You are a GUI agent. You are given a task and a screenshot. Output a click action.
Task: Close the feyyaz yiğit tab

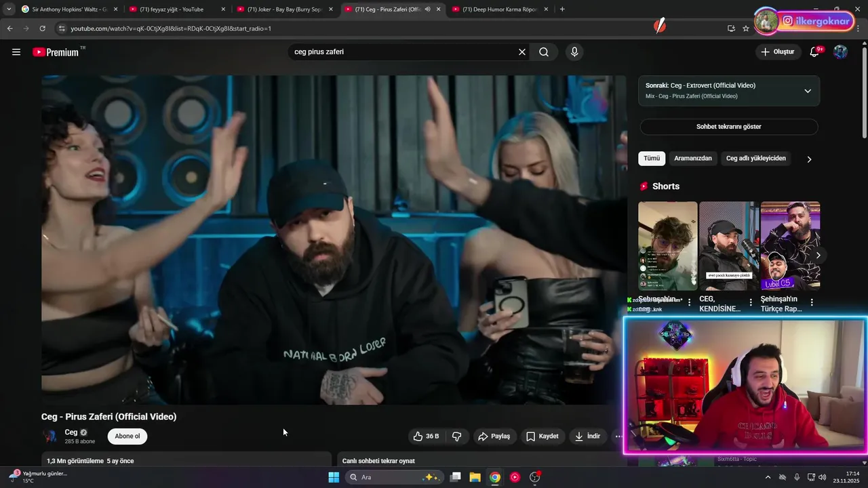pos(223,9)
